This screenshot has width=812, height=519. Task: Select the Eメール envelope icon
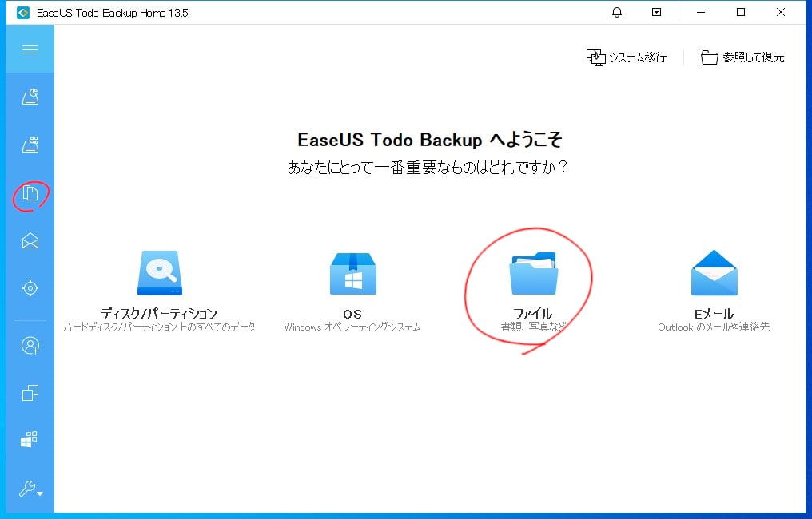point(714,273)
